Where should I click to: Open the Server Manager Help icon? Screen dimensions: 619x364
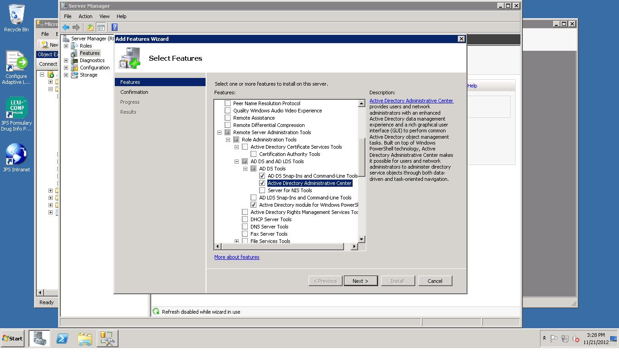(114, 27)
